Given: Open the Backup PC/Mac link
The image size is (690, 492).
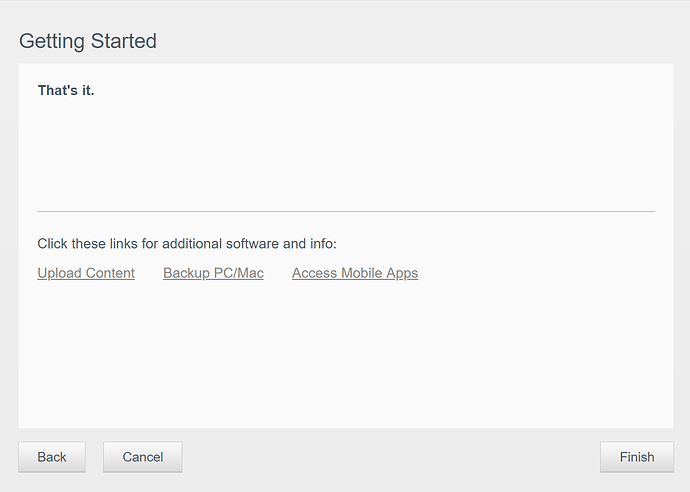Looking at the screenshot, I should coord(213,273).
